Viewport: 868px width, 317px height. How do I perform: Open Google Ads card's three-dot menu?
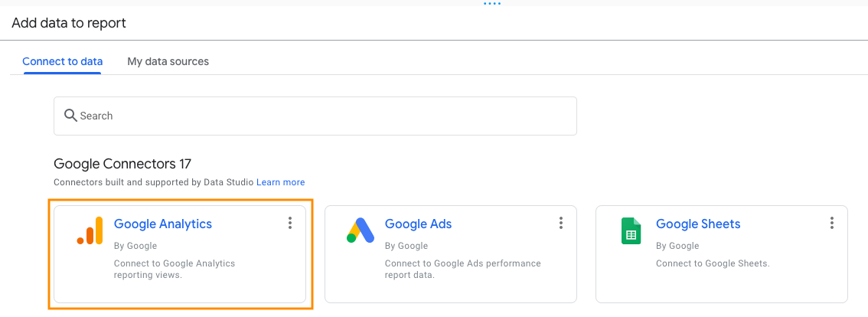561,224
